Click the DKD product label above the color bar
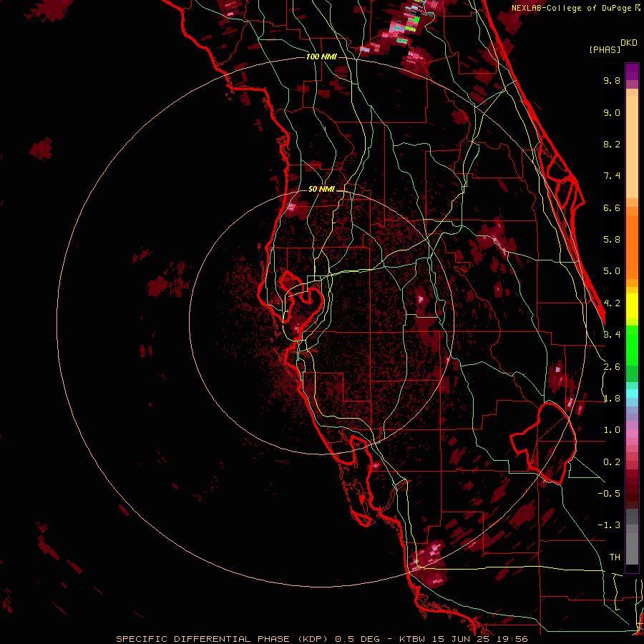This screenshot has width=644, height=644. pyautogui.click(x=629, y=43)
